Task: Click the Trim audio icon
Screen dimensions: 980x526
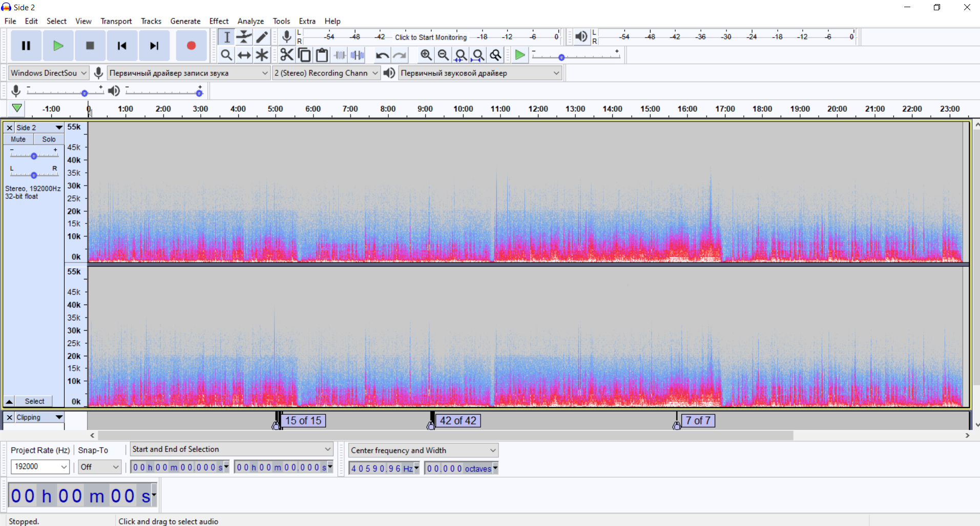Action: tap(340, 55)
